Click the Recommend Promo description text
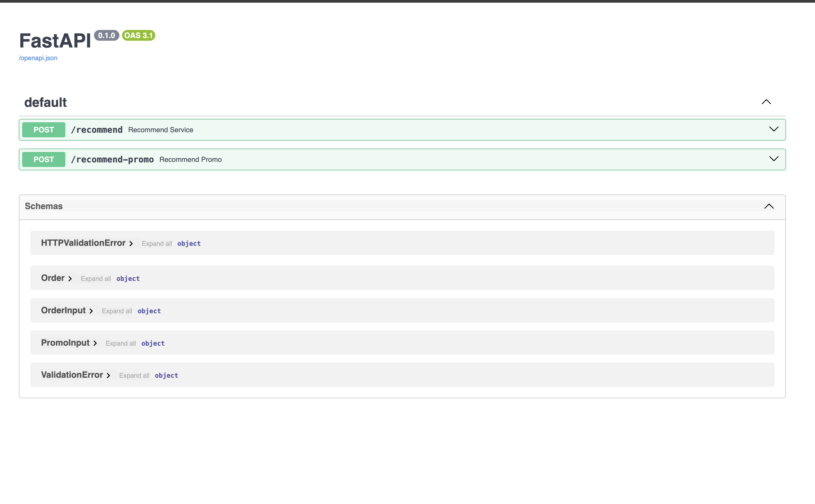 (x=190, y=159)
